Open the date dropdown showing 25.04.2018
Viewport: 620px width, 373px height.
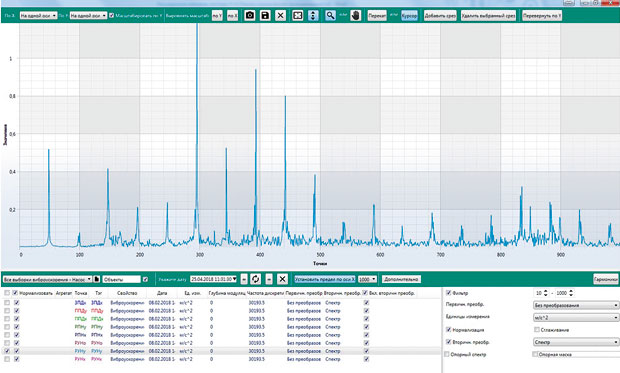point(214,279)
